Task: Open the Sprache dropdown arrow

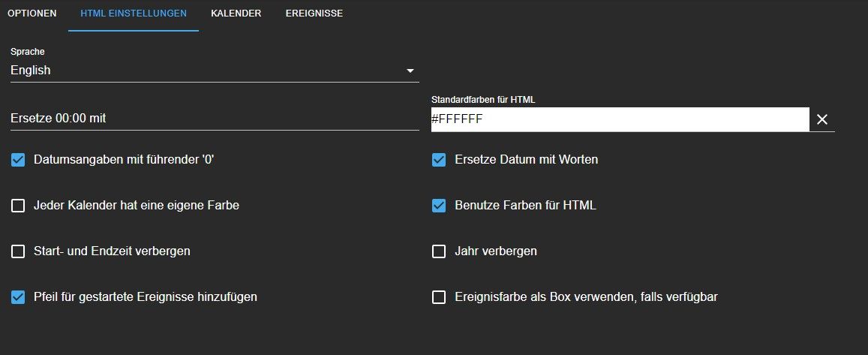Action: [x=410, y=71]
